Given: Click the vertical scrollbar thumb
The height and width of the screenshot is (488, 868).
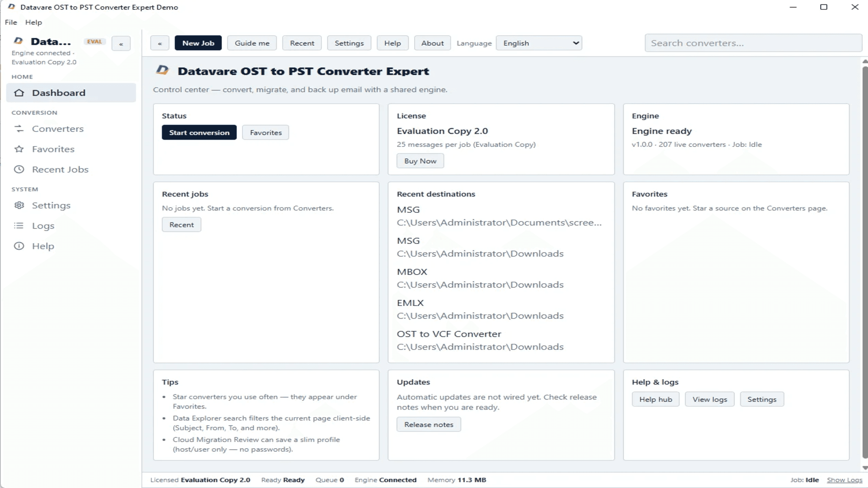Looking at the screenshot, I should click(865, 262).
